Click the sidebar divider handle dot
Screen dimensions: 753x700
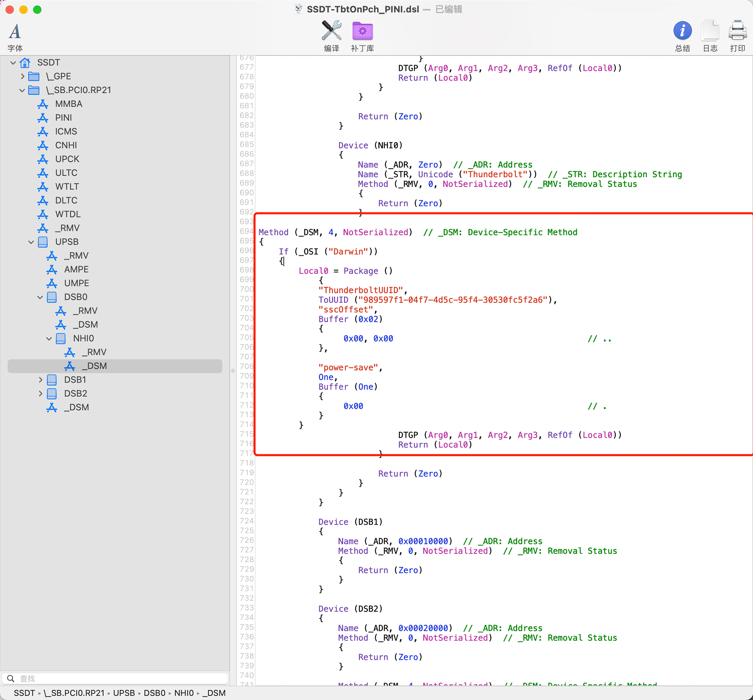pyautogui.click(x=233, y=371)
